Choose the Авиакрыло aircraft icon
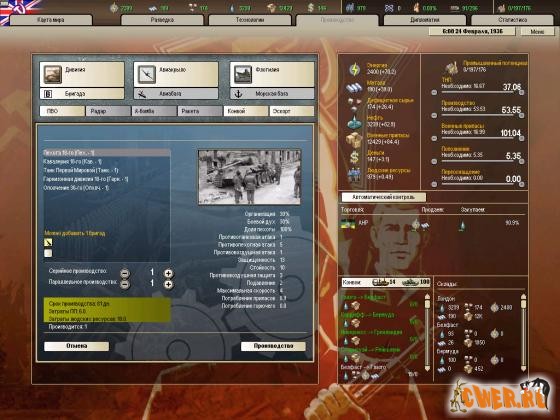Image resolution: width=560 pixels, height=420 pixels. [x=147, y=74]
